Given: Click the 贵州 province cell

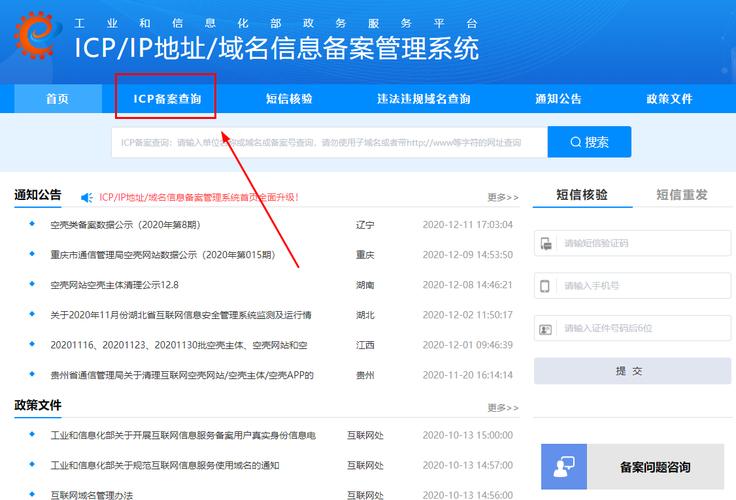Looking at the screenshot, I should [x=365, y=375].
